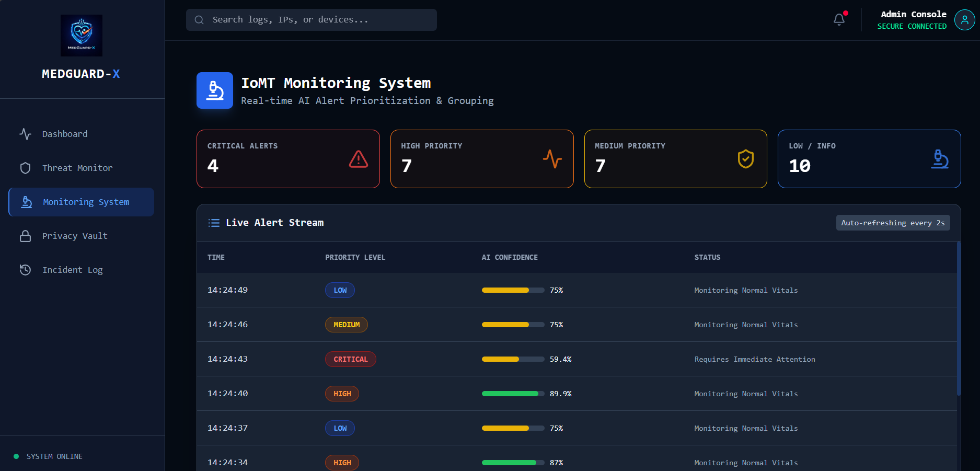Click the Incident Log history icon

coord(25,270)
